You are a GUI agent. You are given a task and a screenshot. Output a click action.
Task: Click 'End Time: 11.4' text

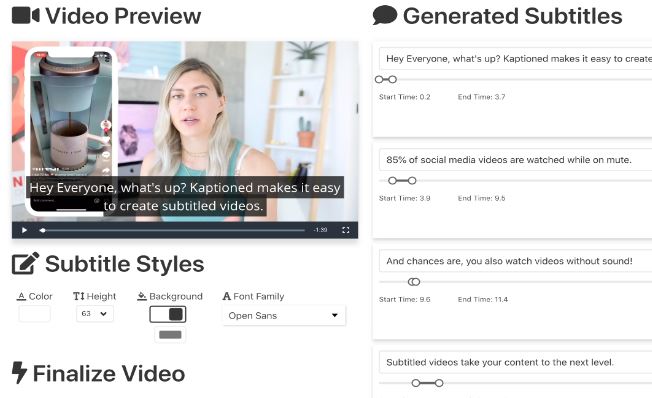(x=483, y=299)
